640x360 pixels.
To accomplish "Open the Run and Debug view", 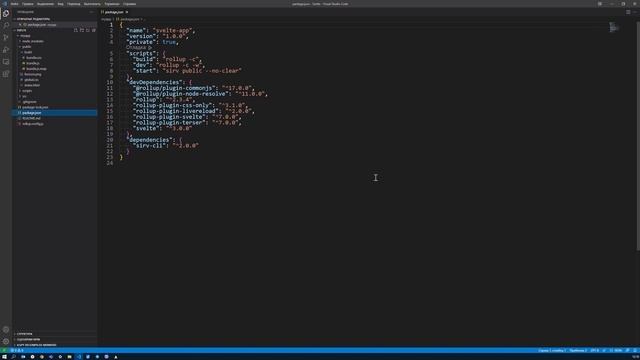I will pos(6,50).
